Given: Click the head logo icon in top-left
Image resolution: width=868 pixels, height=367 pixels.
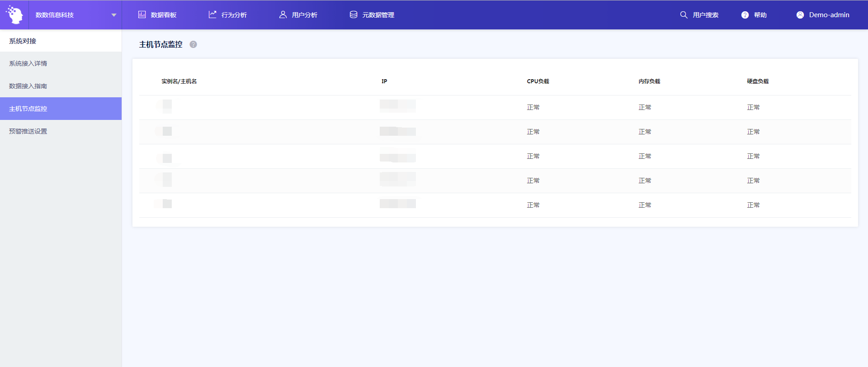Looking at the screenshot, I should 14,15.
